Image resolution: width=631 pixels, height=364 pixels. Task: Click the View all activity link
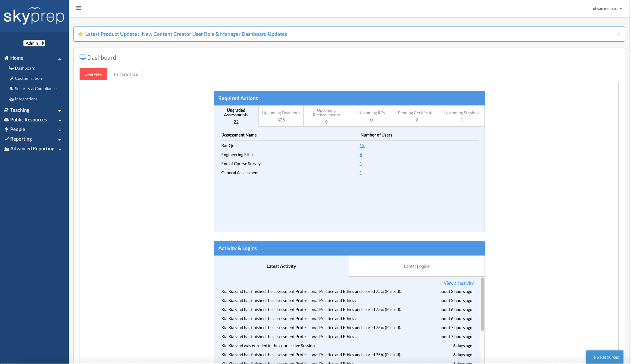(458, 283)
